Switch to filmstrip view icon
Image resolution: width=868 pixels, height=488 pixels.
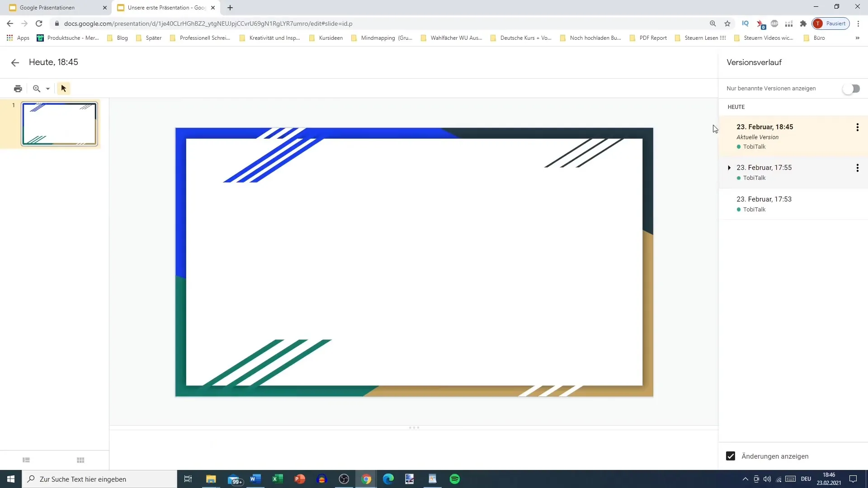[x=26, y=460]
